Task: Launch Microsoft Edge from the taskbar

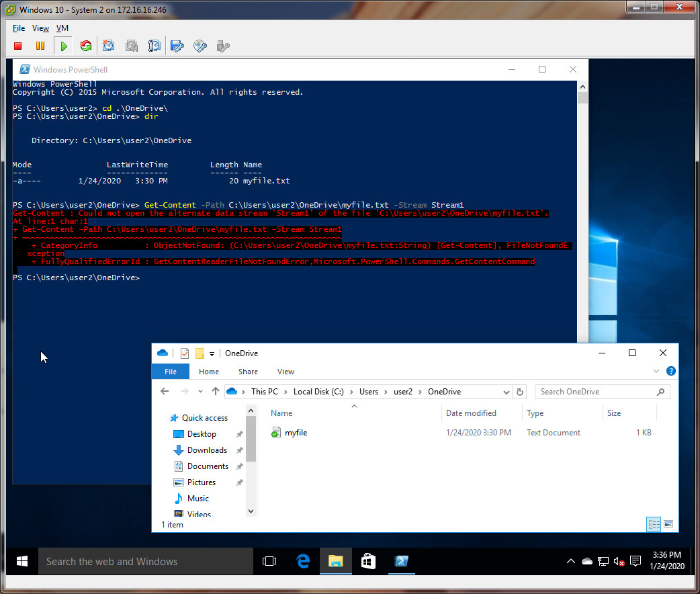Action: pyautogui.click(x=302, y=561)
